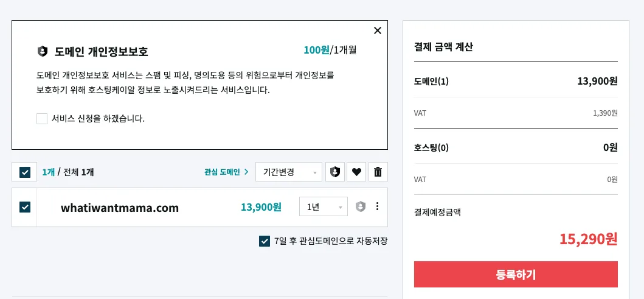Open the 관심 도메인 link
This screenshot has height=299, width=644.
(222, 172)
